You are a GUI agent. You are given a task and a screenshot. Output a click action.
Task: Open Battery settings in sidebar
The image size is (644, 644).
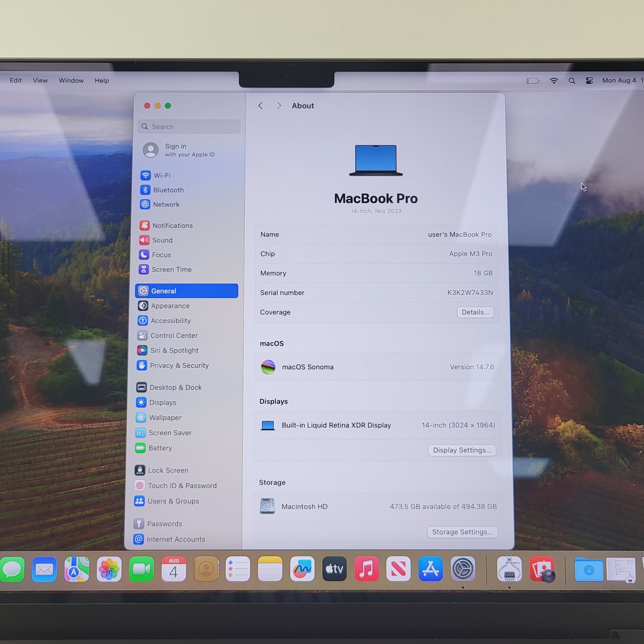154,448
